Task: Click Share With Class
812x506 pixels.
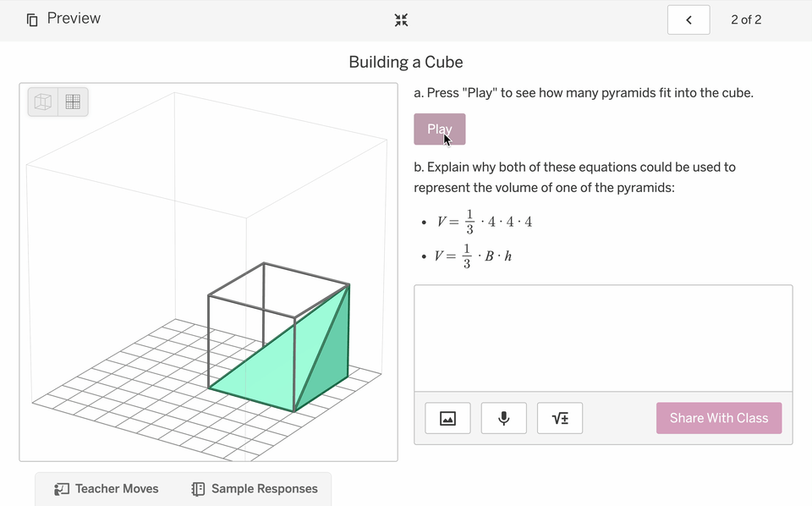Action: pyautogui.click(x=718, y=418)
